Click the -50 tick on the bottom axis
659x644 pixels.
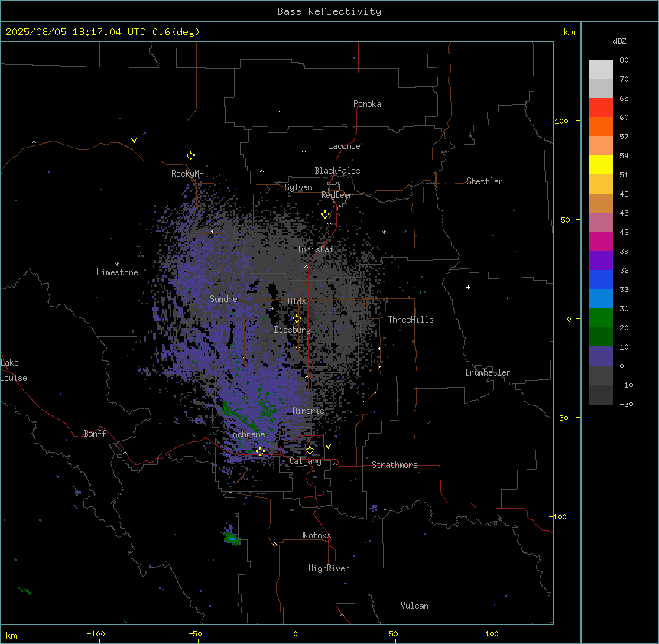point(195,633)
